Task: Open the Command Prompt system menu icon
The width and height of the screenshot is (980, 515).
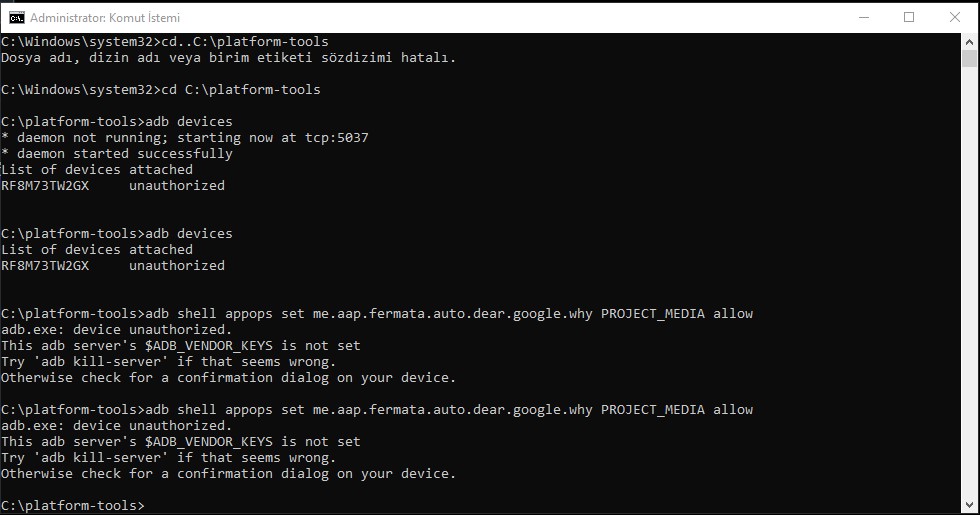Action: coord(17,18)
